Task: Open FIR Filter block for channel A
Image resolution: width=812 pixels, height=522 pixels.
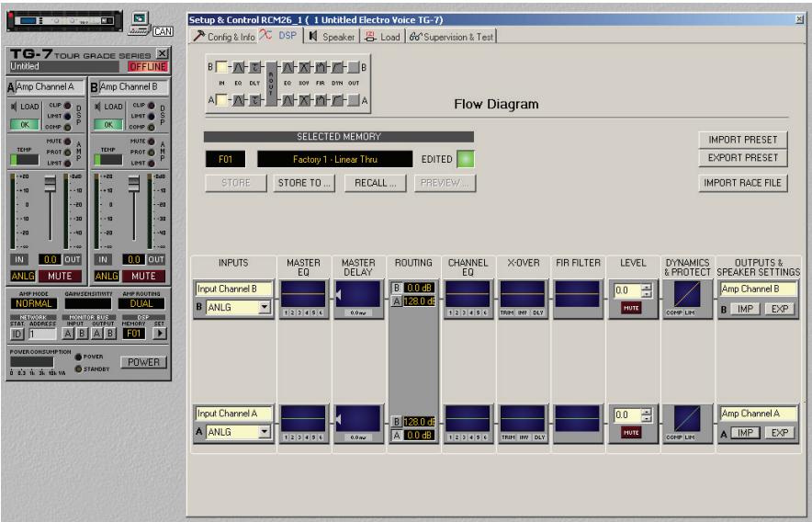Action: tap(578, 419)
